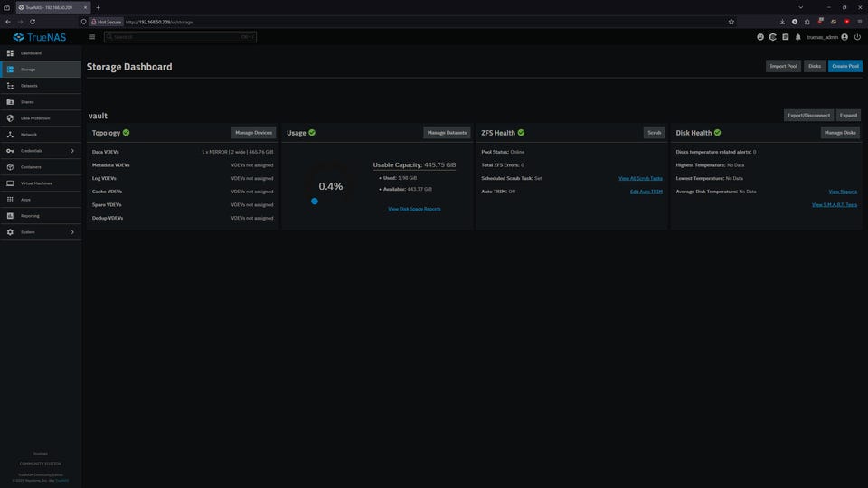Click the feedback smiley face icon
The height and width of the screenshot is (488, 868).
click(x=760, y=37)
